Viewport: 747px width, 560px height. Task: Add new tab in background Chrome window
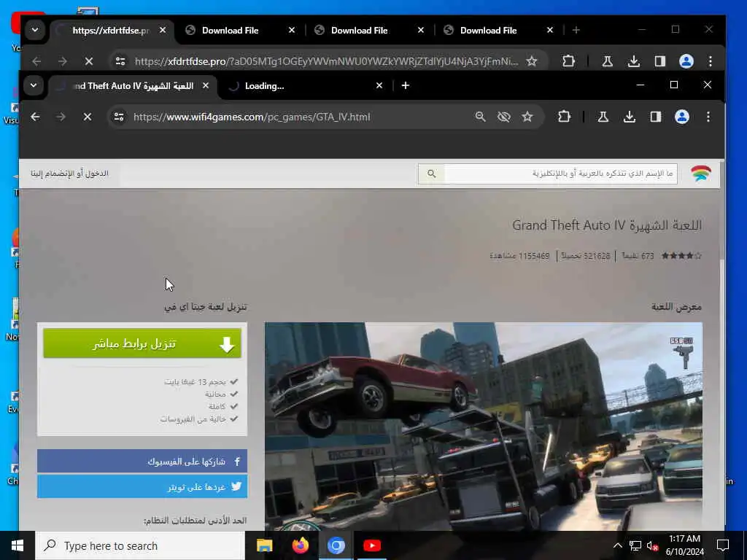tap(576, 30)
